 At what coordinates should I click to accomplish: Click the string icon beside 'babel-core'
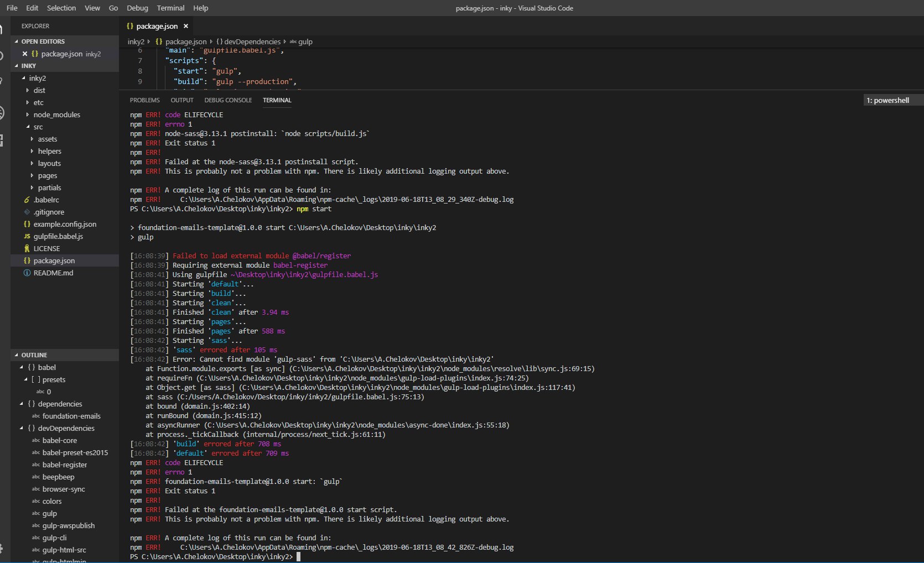coord(36,440)
